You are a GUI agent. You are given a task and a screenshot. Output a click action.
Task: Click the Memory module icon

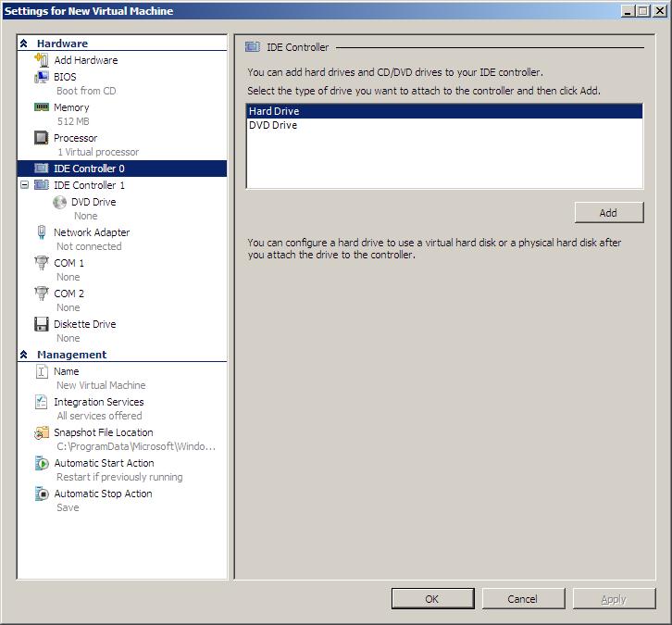point(41,107)
